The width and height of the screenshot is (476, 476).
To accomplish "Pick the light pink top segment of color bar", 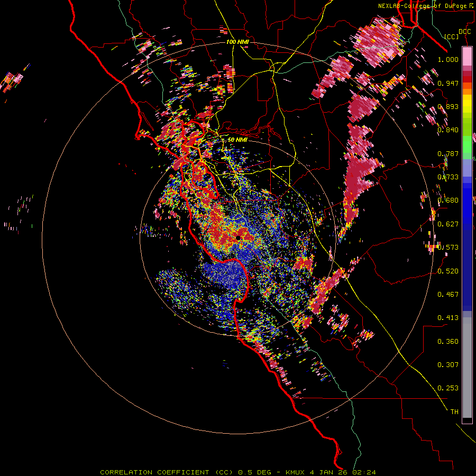I will [x=467, y=57].
